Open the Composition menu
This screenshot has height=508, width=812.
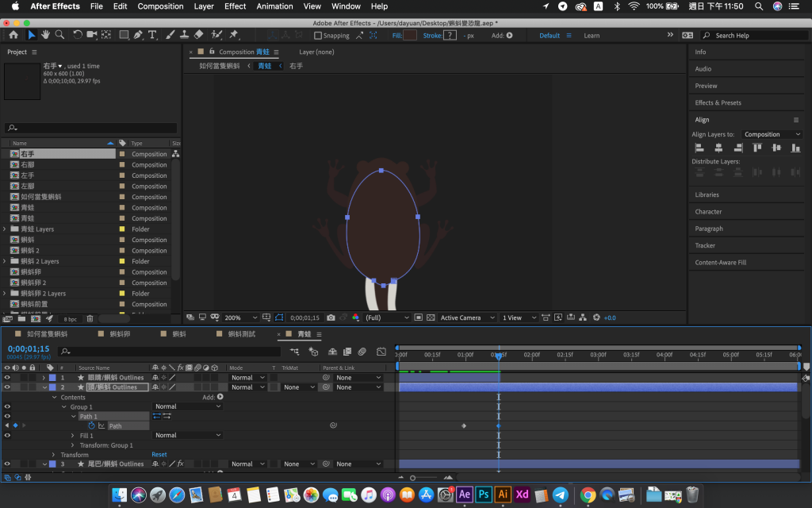pyautogui.click(x=160, y=6)
